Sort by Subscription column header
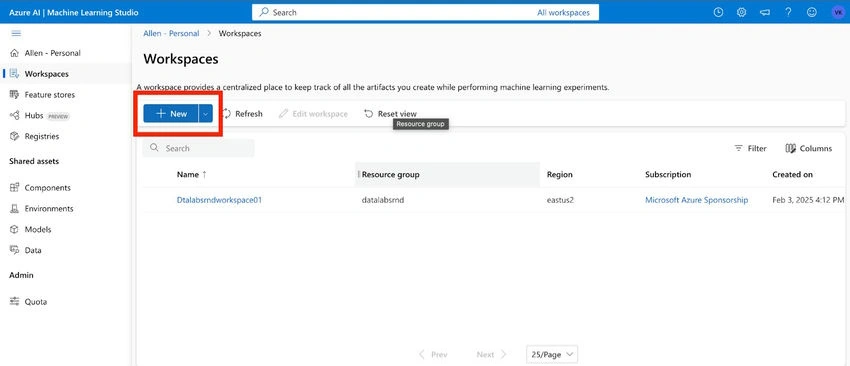Image resolution: width=850 pixels, height=366 pixels. point(668,175)
